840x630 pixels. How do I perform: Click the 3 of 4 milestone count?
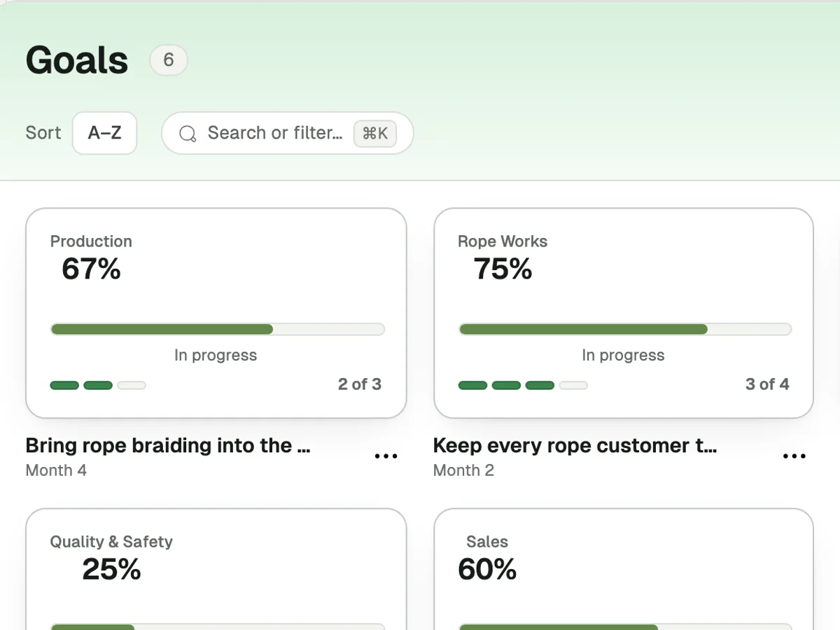pos(767,384)
